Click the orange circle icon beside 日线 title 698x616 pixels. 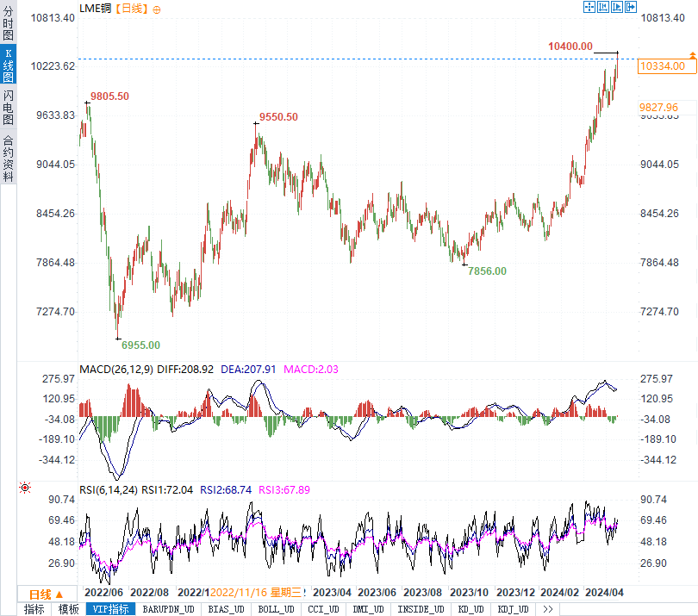(x=157, y=9)
